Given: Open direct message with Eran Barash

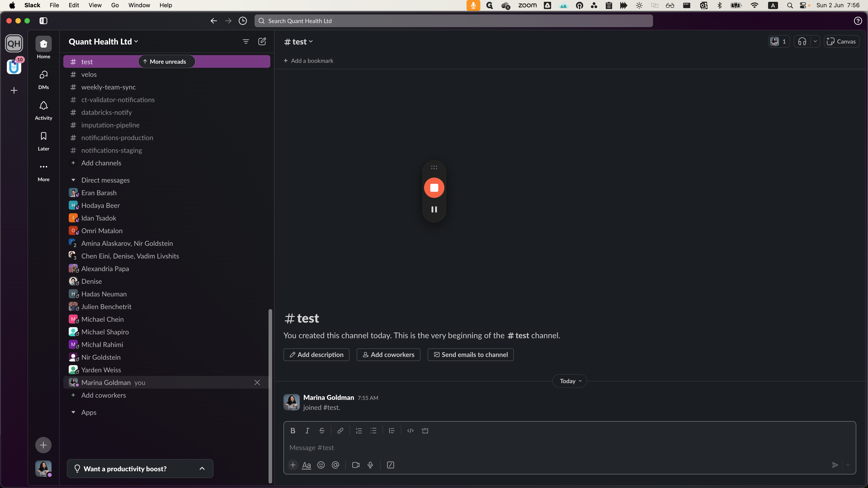Looking at the screenshot, I should [x=166, y=193].
